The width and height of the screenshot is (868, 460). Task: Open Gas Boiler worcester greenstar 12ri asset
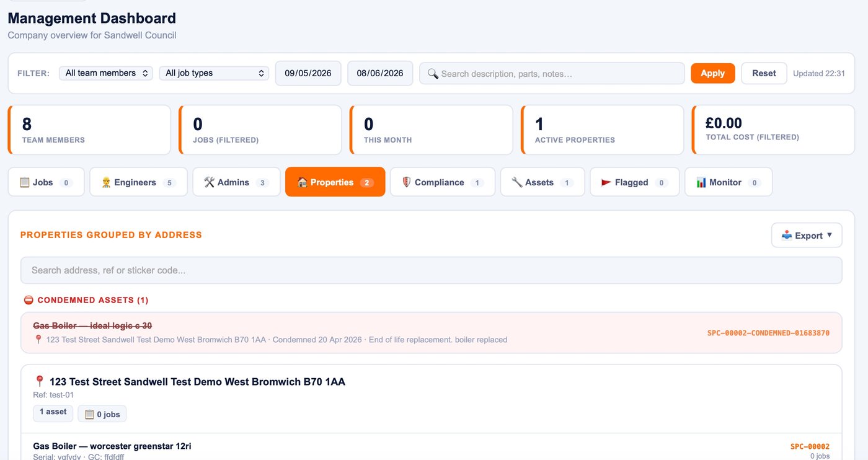(112, 446)
